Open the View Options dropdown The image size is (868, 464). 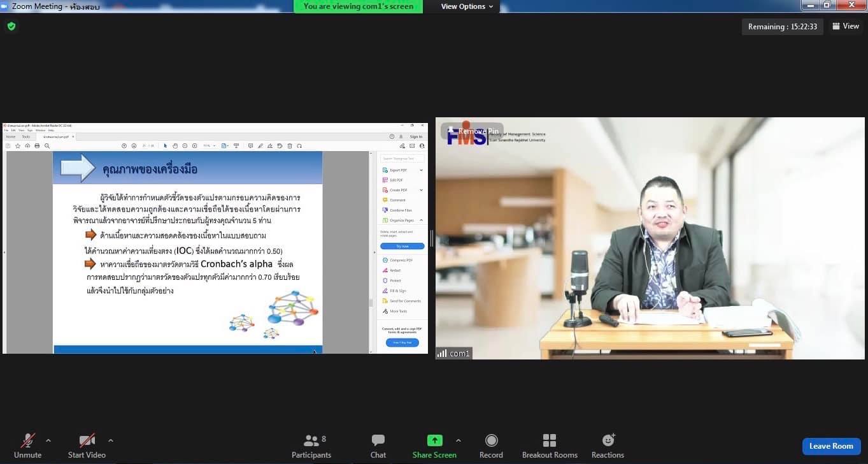click(467, 6)
